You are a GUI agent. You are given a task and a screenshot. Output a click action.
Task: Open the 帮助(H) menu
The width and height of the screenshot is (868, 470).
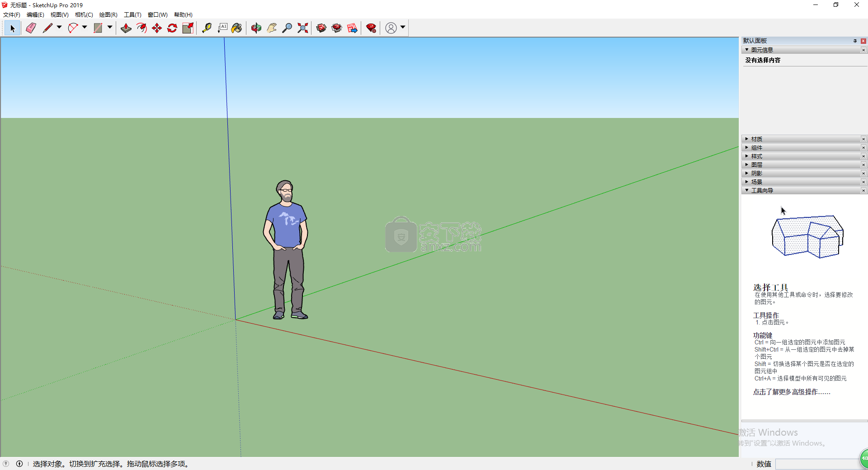183,15
